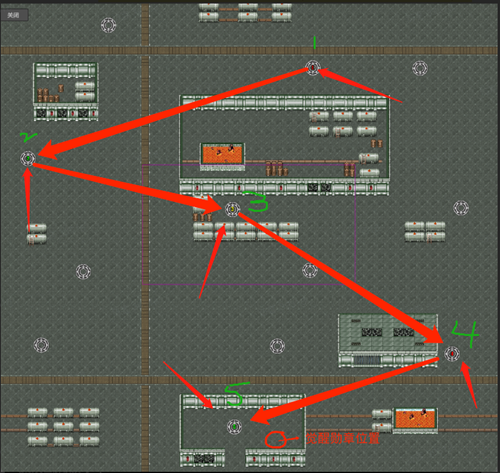Click empty circle marker inside purple rectangle
This screenshot has height=473, width=500.
[x=310, y=270]
